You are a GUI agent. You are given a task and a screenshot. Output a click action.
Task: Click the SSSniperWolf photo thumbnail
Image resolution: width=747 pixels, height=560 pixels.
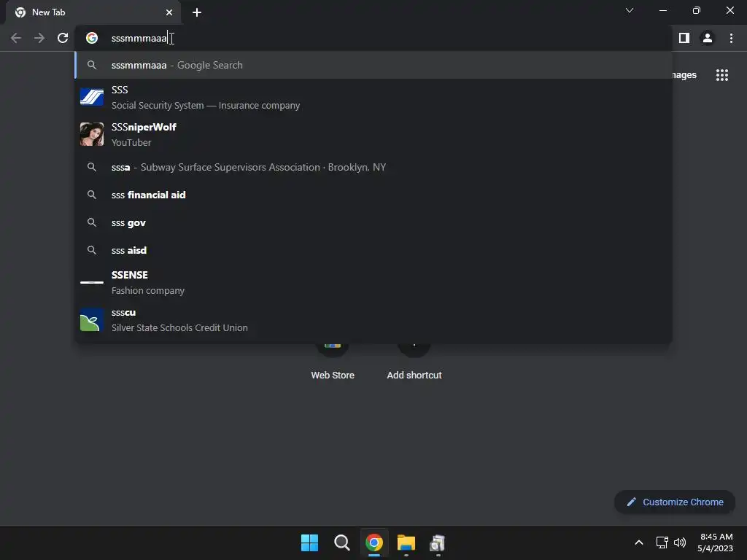point(92,134)
